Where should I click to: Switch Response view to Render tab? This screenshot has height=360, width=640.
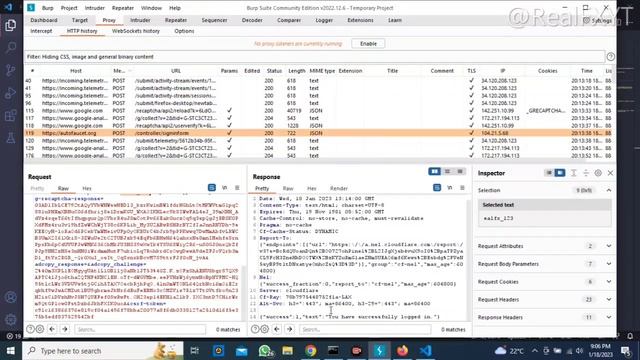tap(339, 189)
